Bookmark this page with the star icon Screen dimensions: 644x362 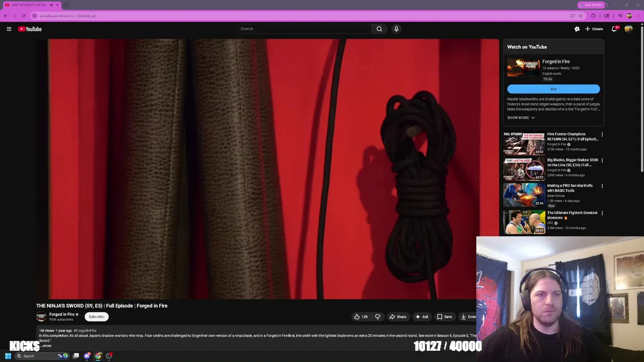tap(580, 16)
